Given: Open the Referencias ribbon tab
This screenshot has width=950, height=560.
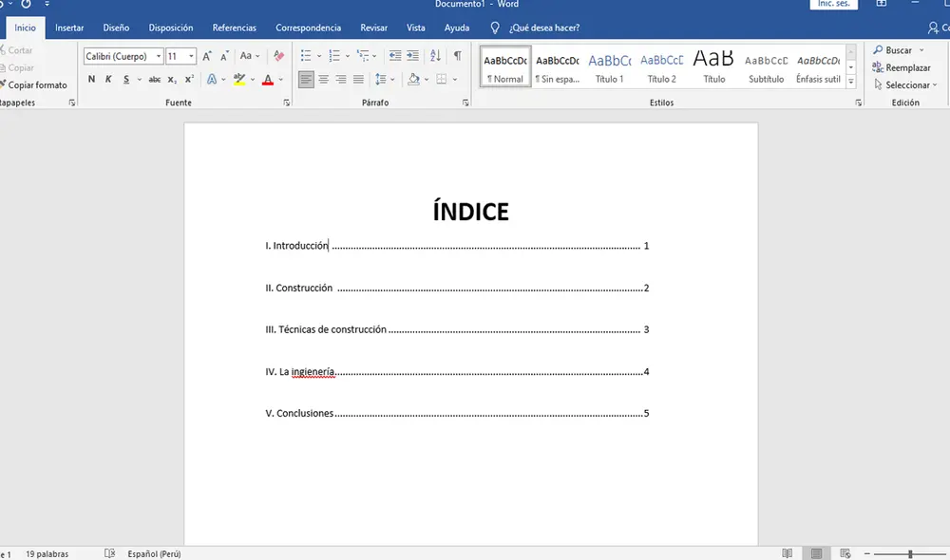Looking at the screenshot, I should click(234, 28).
